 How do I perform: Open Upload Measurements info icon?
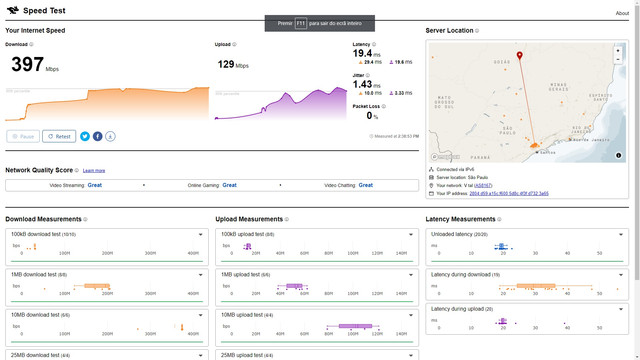(287, 219)
